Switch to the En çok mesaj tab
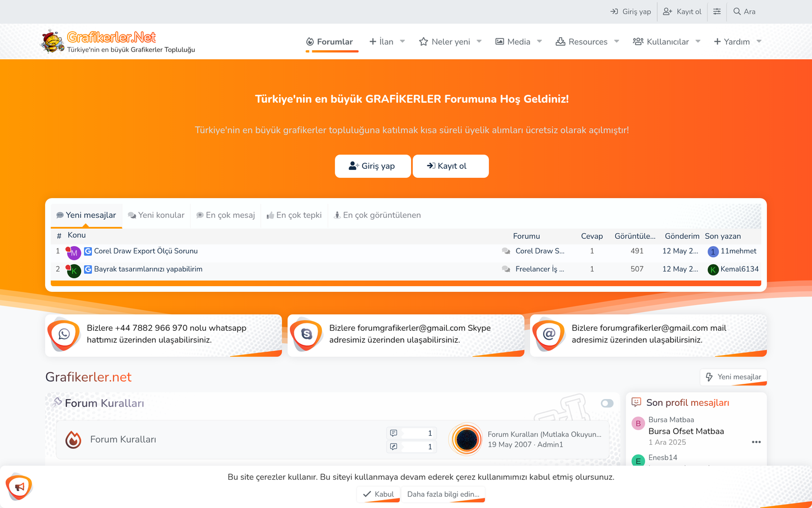Screen dimensions: 812x508 click(226, 215)
